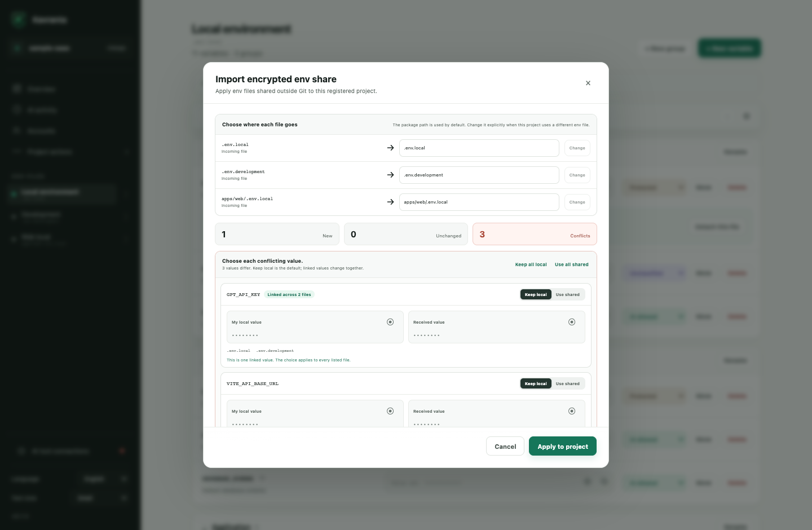Click the 3 Conflicts summary card

coord(535,234)
